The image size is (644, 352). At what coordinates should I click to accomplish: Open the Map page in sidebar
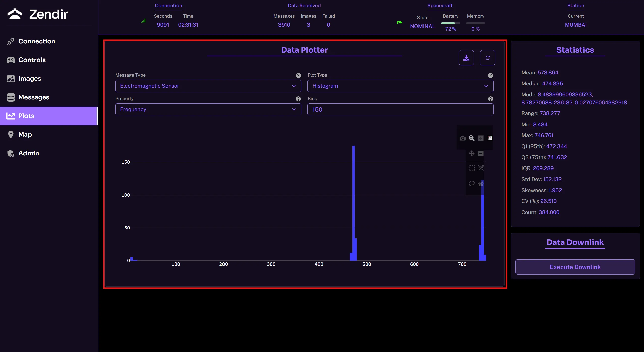pos(25,135)
